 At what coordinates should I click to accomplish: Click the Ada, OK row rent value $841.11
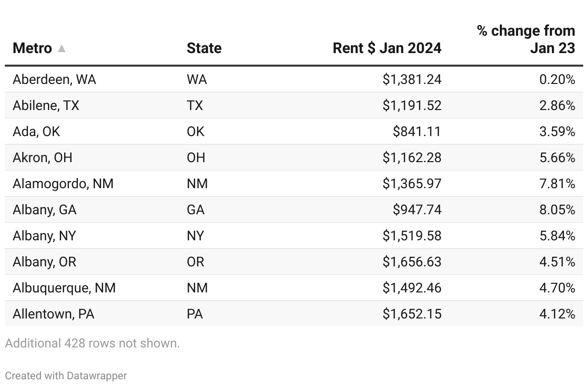tap(417, 131)
